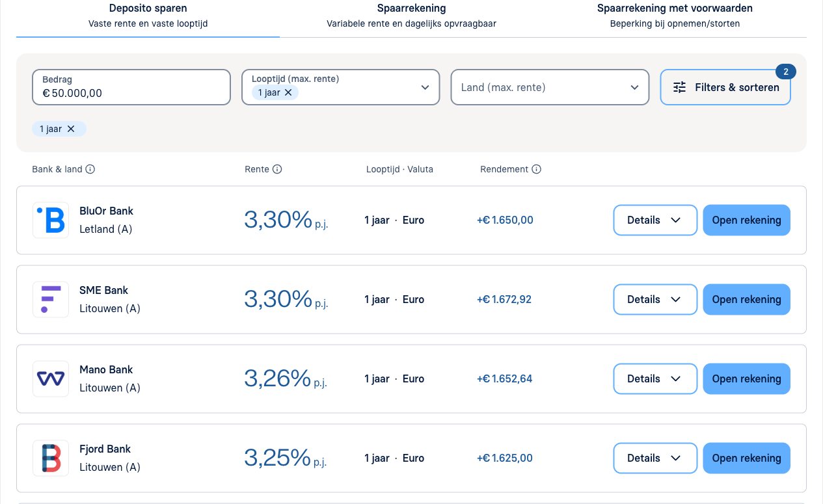823x504 pixels.
Task: Click the Mano Bank logo
Action: pyautogui.click(x=51, y=378)
